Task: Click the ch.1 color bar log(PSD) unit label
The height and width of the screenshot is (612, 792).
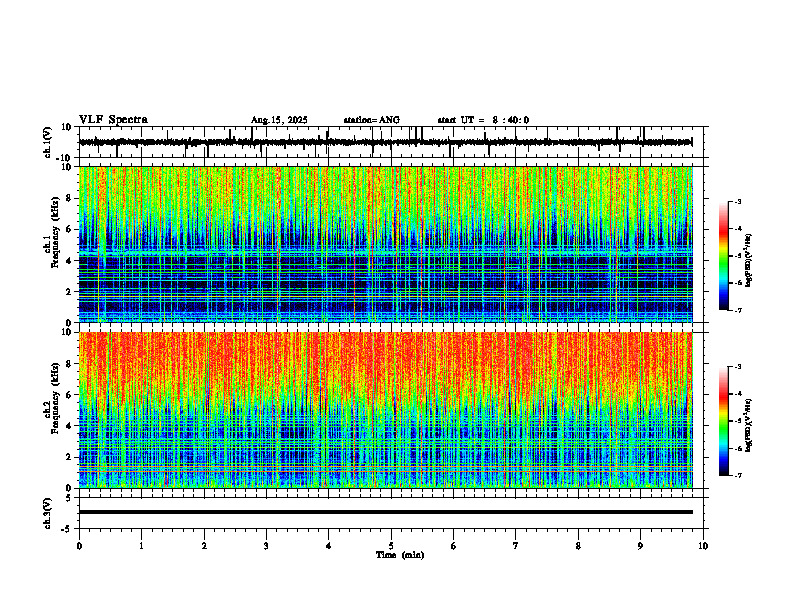Action: click(748, 261)
